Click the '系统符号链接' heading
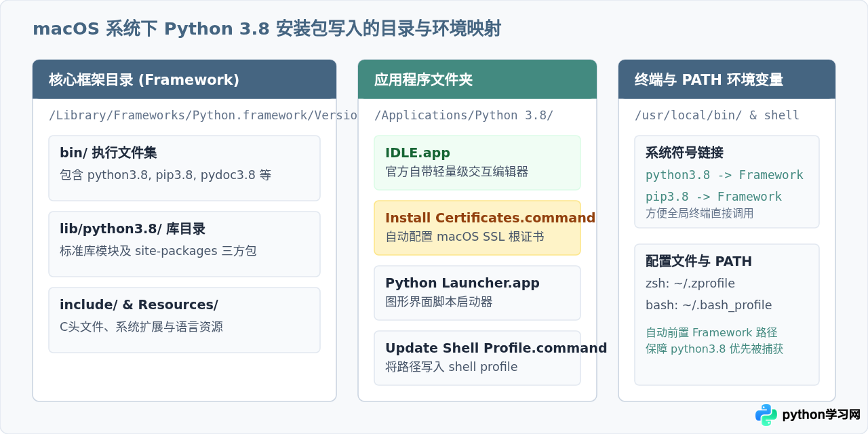This screenshot has height=434, width=868. tap(684, 153)
